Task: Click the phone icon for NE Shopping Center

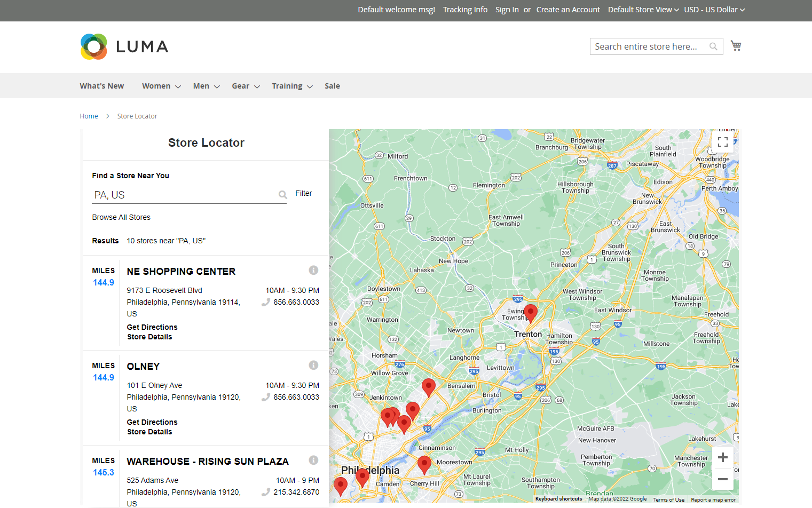Action: [x=265, y=302]
